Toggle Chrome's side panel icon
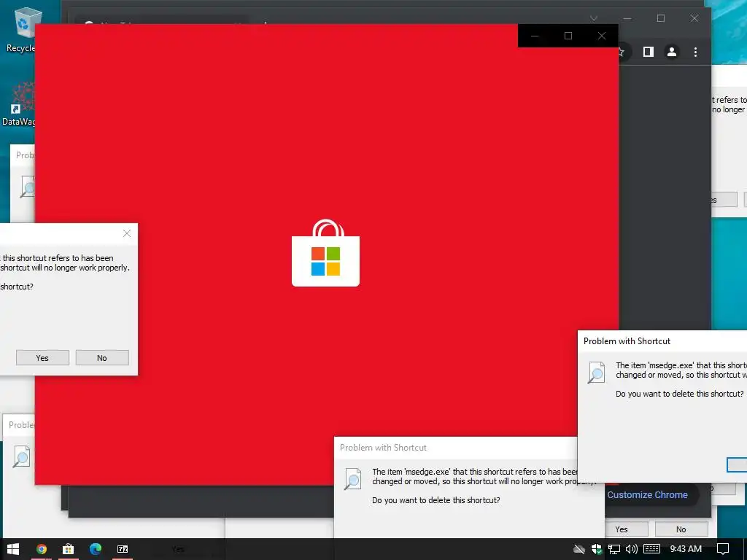This screenshot has width=747, height=560. coord(649,52)
